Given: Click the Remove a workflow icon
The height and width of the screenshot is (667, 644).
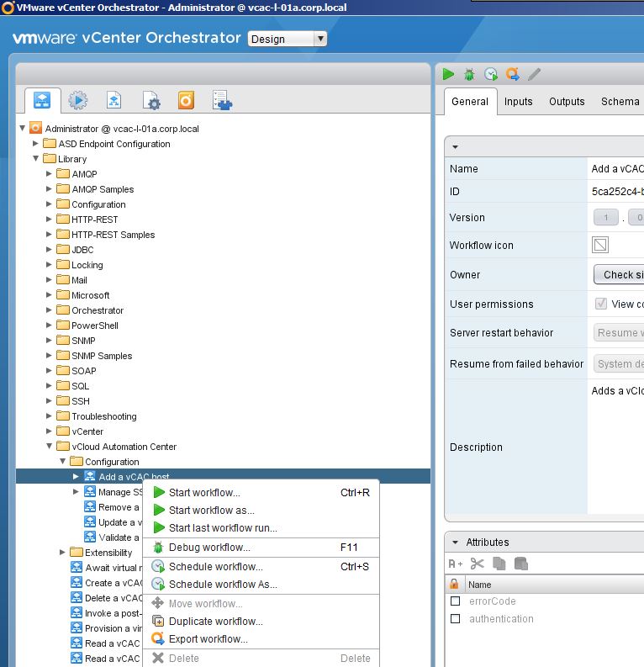Looking at the screenshot, I should tap(90, 506).
